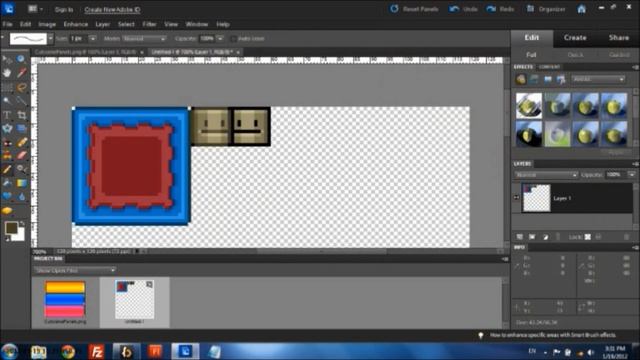Open the Layer menu
The height and width of the screenshot is (360, 640).
coord(102,24)
